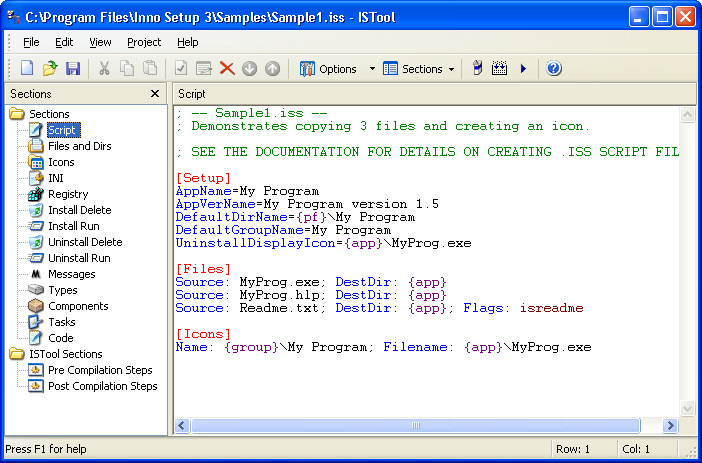
Task: Open the View menu
Action: 100,42
